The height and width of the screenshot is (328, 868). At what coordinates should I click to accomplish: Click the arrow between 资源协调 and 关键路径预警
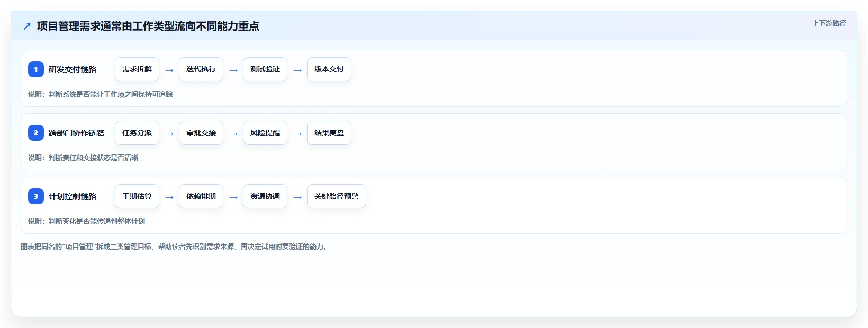[x=297, y=197]
